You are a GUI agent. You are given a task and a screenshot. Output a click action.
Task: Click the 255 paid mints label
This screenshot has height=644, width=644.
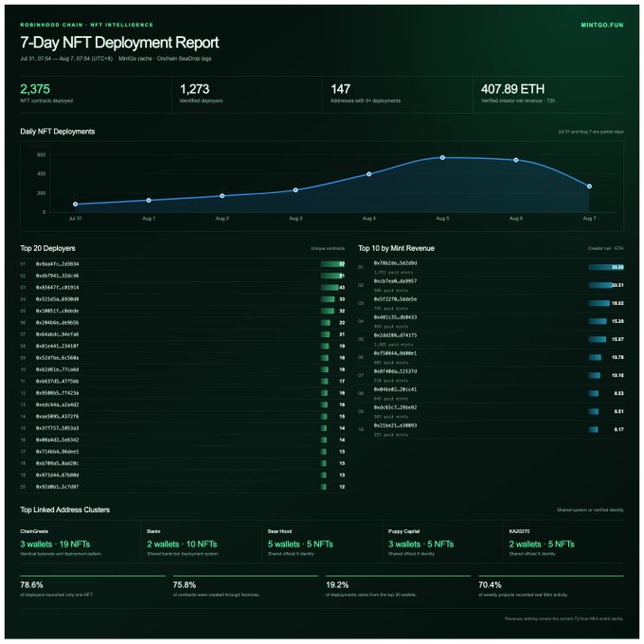coord(390,435)
